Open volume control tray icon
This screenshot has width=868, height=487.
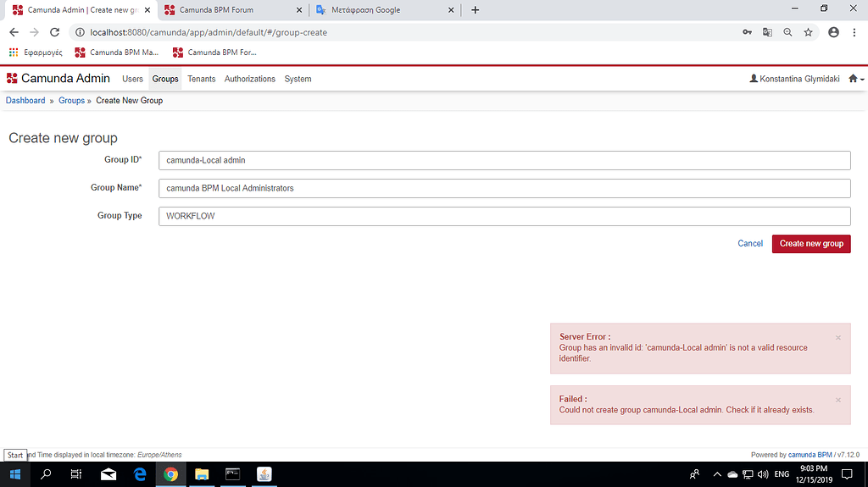coord(763,474)
